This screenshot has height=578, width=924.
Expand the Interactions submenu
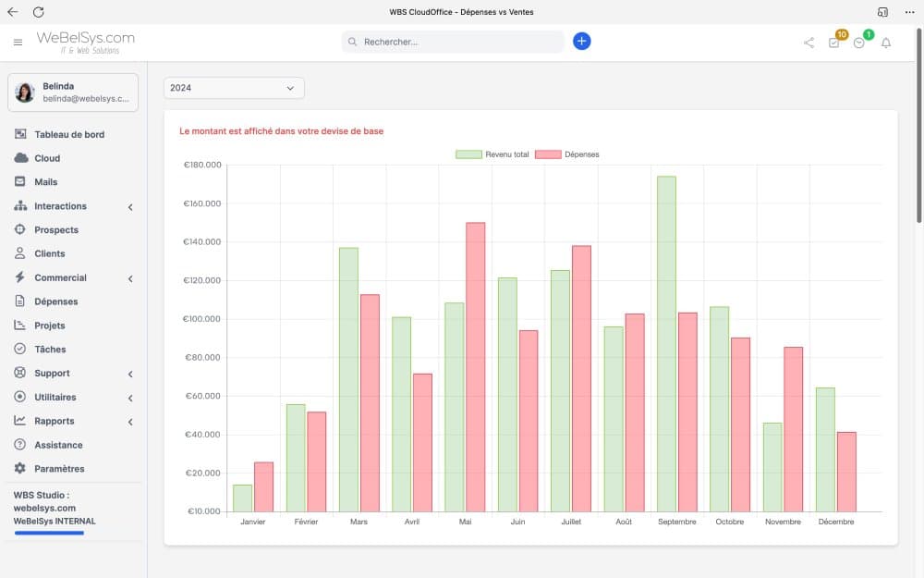[130, 207]
